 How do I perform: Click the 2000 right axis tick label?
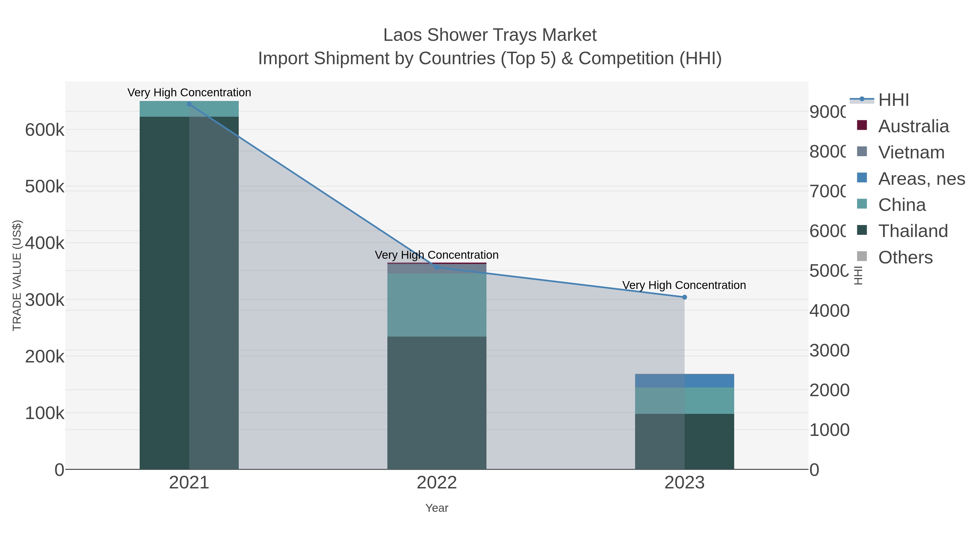[x=829, y=390]
